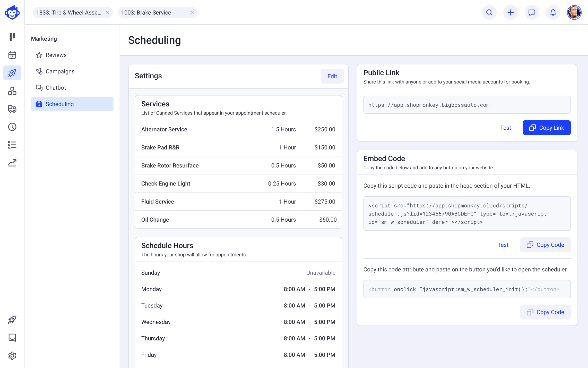Select the Brake Rotor Resurface row
This screenshot has width=588, height=368.
[238, 165]
